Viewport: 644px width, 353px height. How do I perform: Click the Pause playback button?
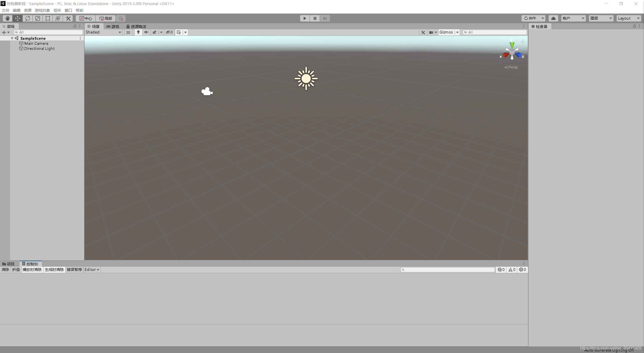click(x=315, y=18)
